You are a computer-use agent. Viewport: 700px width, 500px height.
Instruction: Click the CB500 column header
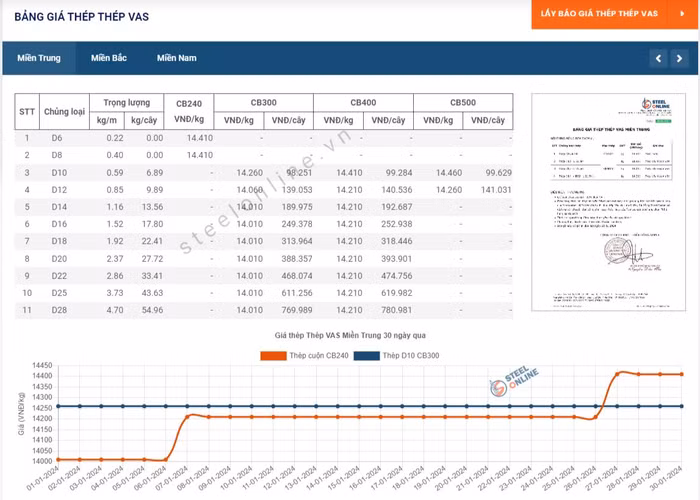[463, 103]
